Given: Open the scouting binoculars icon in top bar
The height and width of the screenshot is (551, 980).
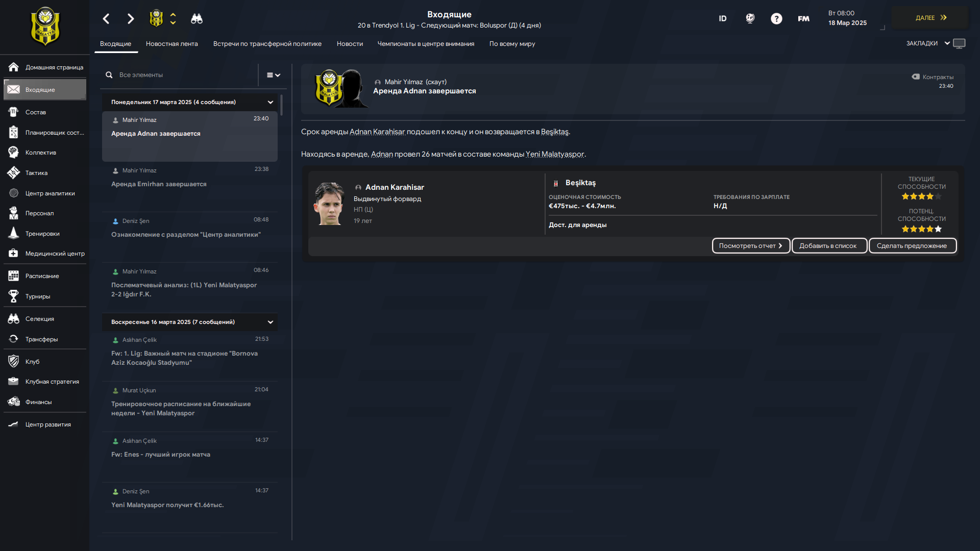Looking at the screenshot, I should coord(197,19).
